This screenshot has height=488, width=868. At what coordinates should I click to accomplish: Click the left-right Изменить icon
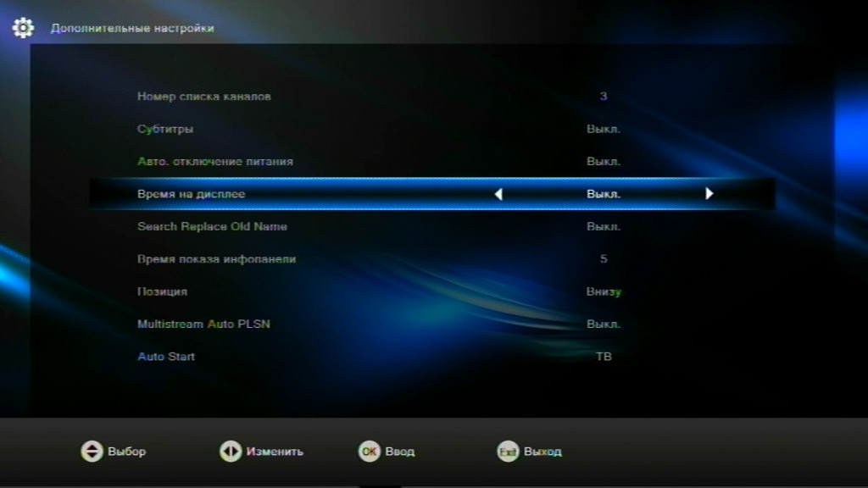pos(231,452)
